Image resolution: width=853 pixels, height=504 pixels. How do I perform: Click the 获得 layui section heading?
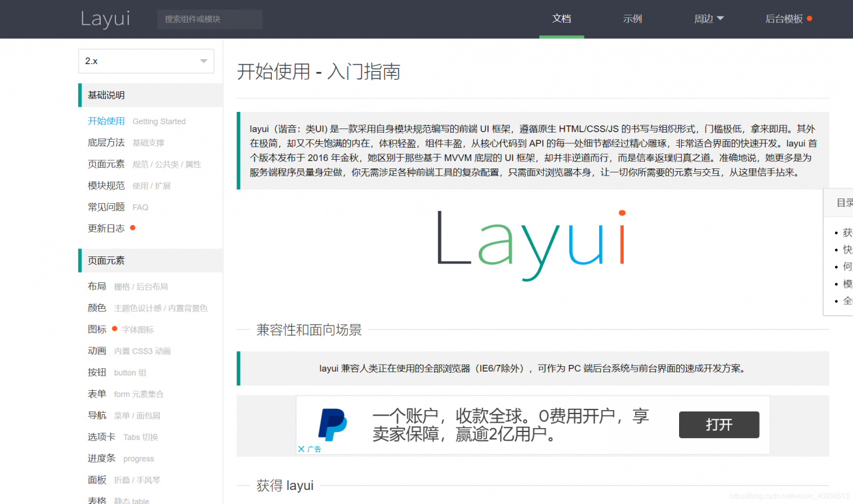click(285, 485)
